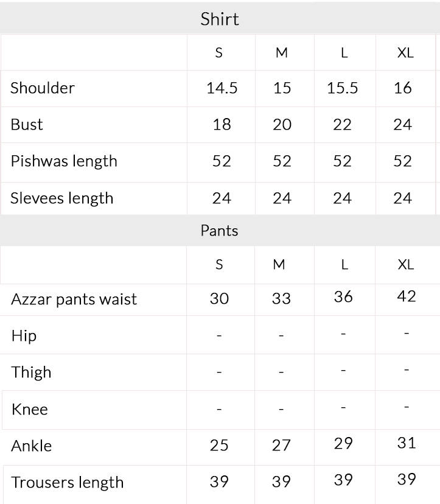Click the Pants section header
The width and height of the screenshot is (440, 504).
point(220,231)
